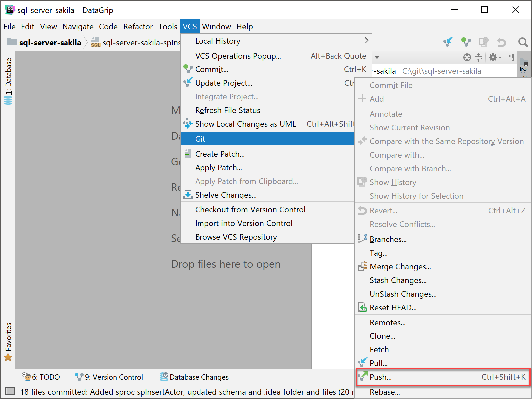Choose VCS Operations Popup menu entry

click(x=276, y=56)
